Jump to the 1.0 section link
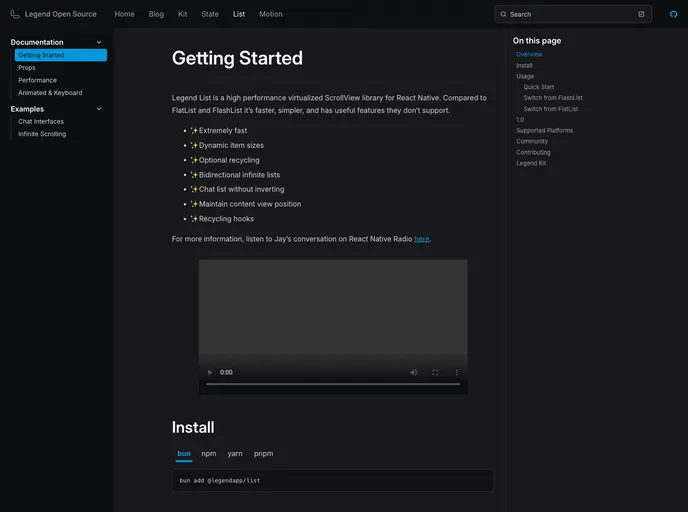 point(520,119)
